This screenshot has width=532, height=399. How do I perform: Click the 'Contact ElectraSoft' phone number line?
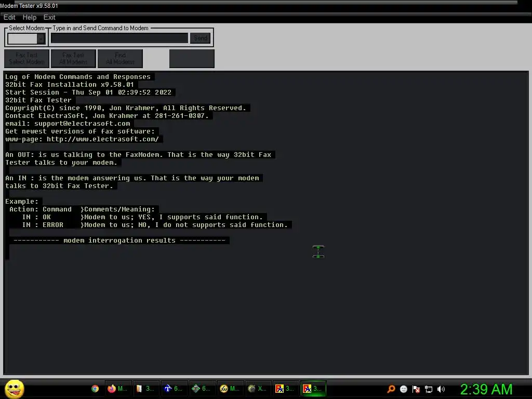pyautogui.click(x=107, y=116)
